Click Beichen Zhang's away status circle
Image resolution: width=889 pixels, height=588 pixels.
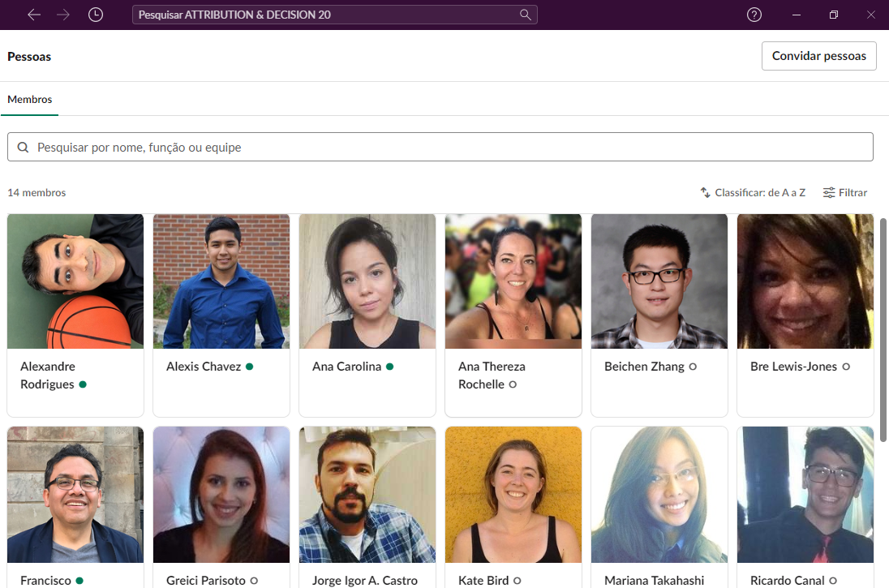(693, 367)
